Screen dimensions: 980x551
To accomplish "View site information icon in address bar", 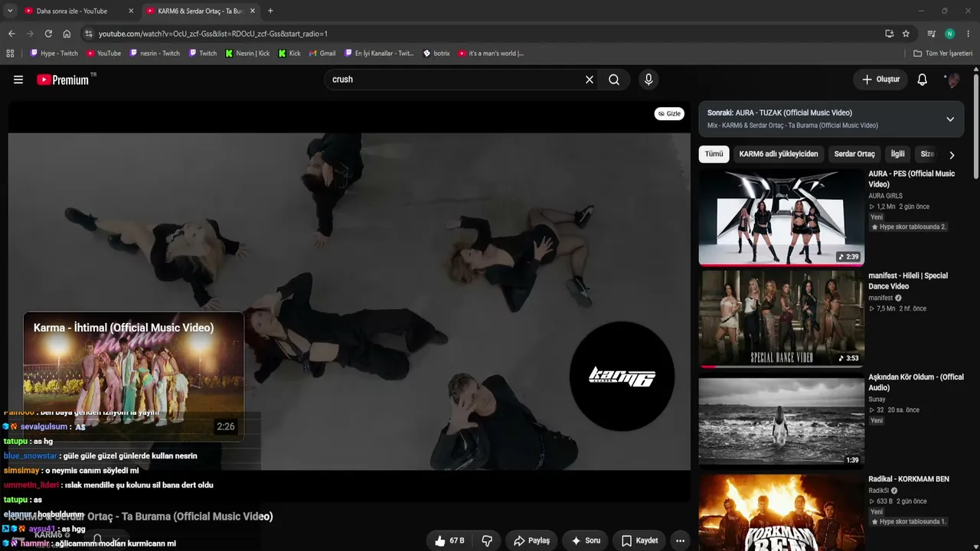I will [89, 34].
